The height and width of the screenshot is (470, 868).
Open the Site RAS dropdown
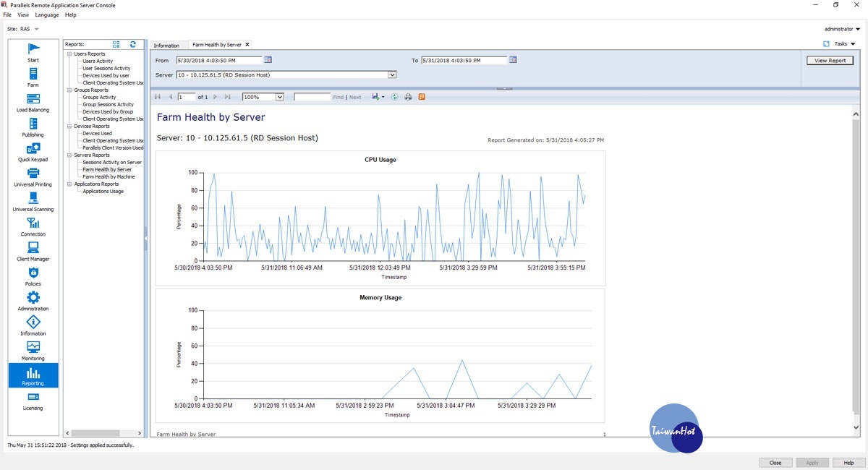[x=37, y=29]
